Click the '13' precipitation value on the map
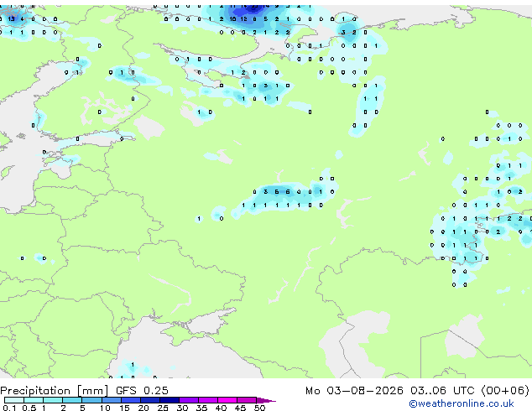The width and height of the screenshot is (532, 411). (12, 19)
